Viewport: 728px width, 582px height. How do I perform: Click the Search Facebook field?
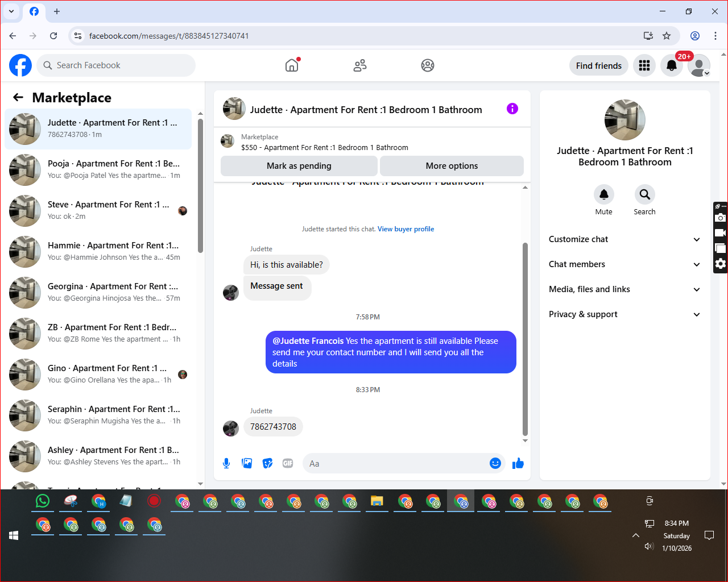[x=116, y=65]
